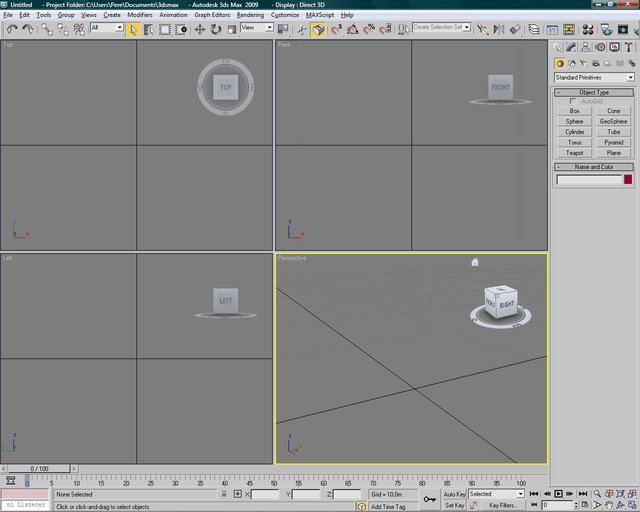Toggle Auto Key animation mode
640x512 pixels.
(454, 494)
